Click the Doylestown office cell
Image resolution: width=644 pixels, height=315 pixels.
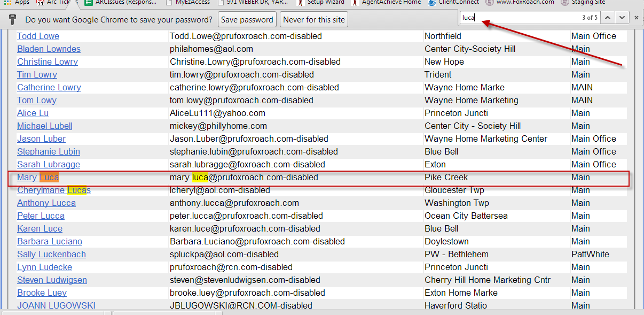click(x=446, y=241)
